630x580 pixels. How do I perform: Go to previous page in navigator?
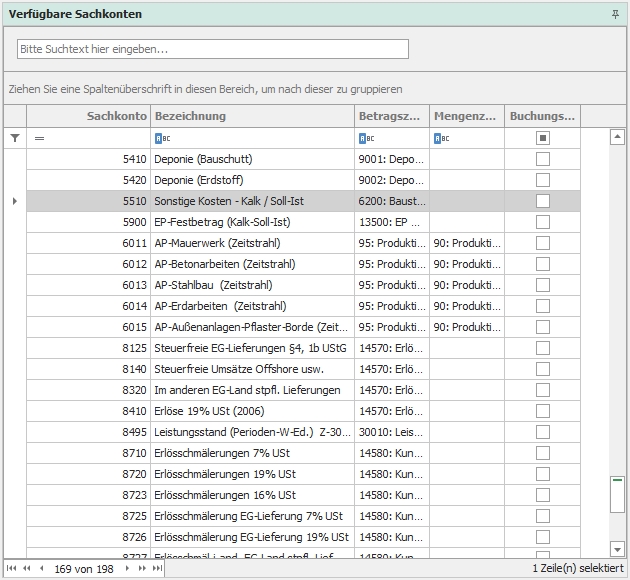coord(26,568)
